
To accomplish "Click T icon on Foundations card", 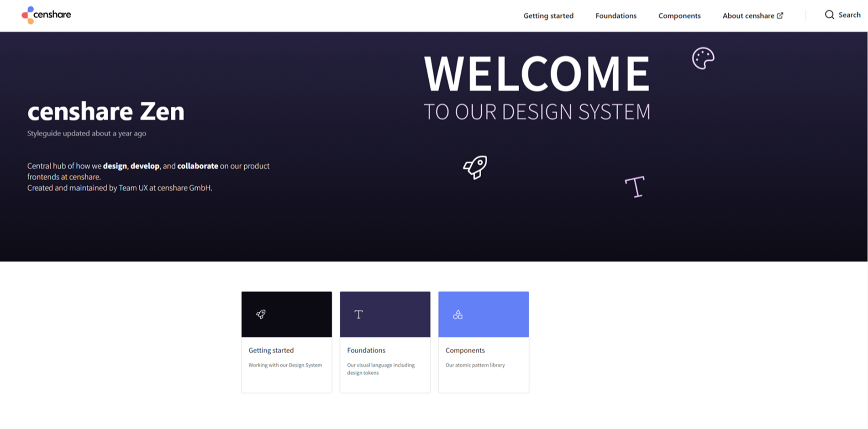I will (358, 314).
